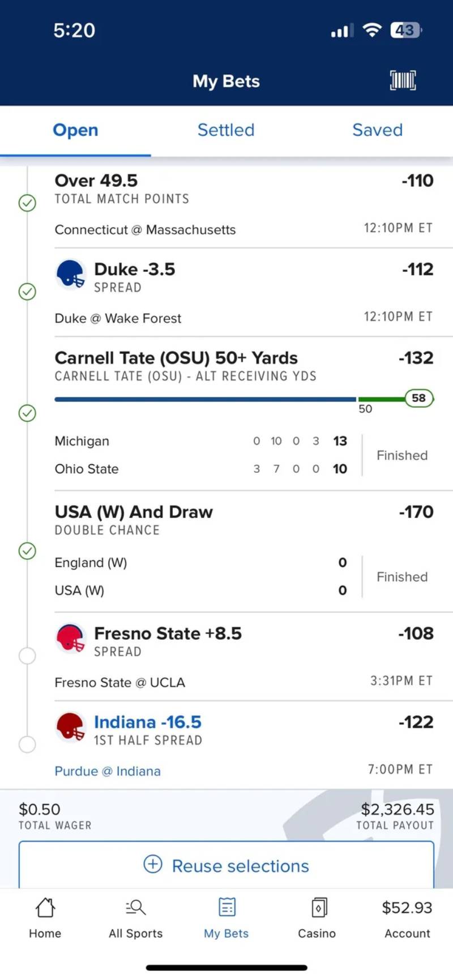Tap the checkmark beside Carnell Tate leg
This screenshot has width=453, height=980.
pyautogui.click(x=27, y=413)
